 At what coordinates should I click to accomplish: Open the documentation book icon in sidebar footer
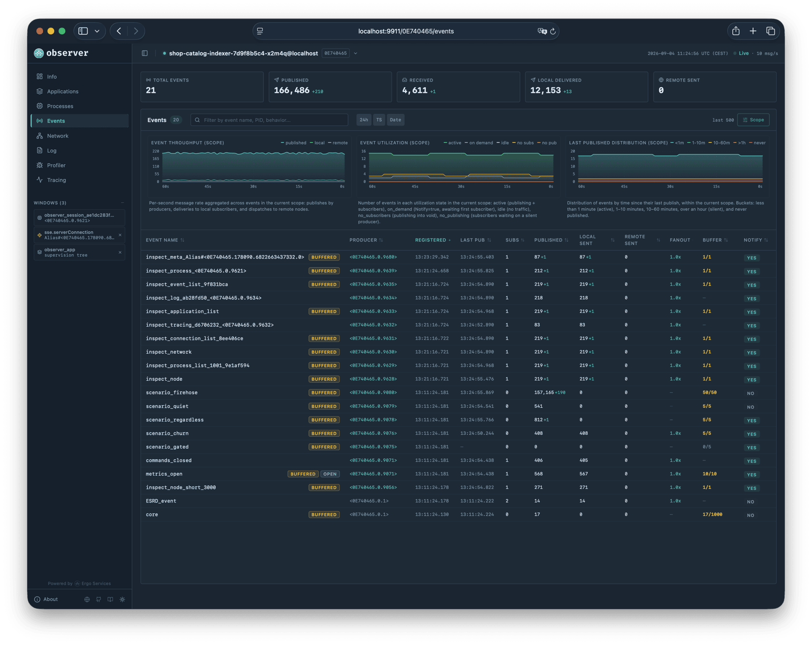tap(110, 599)
